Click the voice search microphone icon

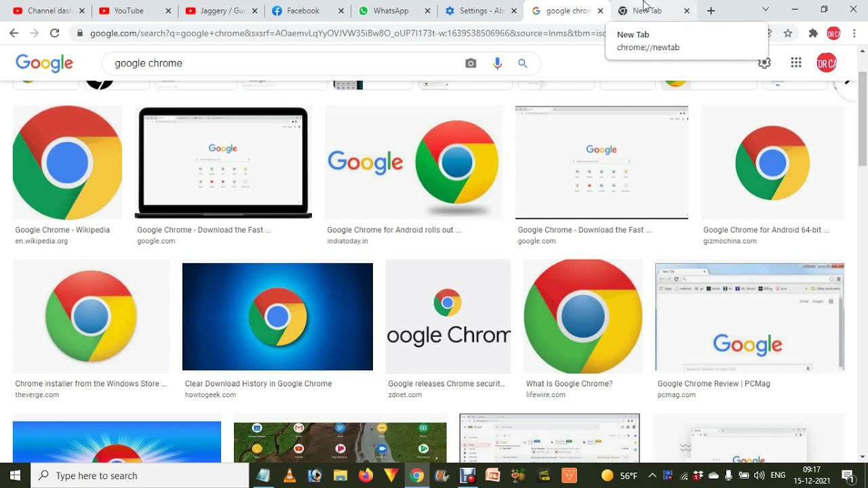click(497, 63)
